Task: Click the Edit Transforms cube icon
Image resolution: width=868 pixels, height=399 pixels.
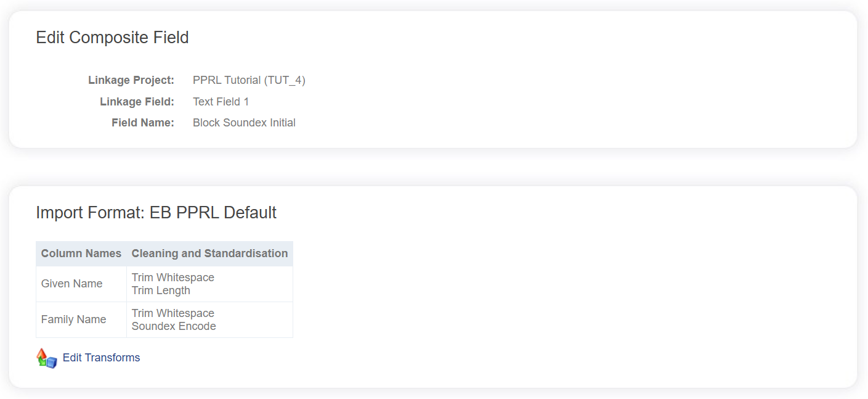Action: (x=47, y=358)
